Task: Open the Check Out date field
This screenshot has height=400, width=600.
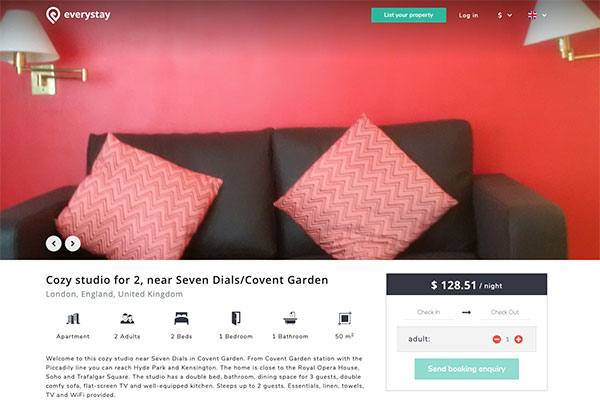Action: click(505, 312)
